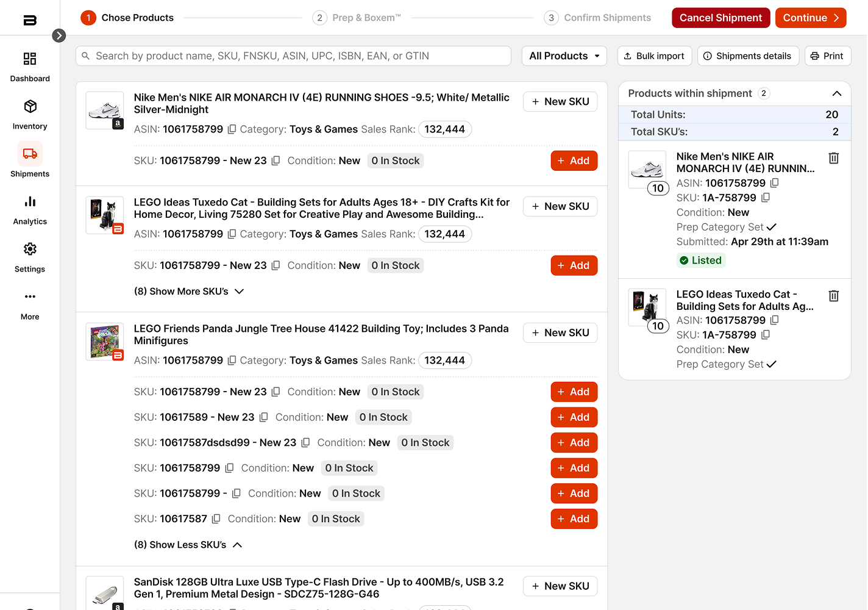Screen dimensions: 868x610
Task: Create New SKU for Nike Monarch
Action: (560, 102)
